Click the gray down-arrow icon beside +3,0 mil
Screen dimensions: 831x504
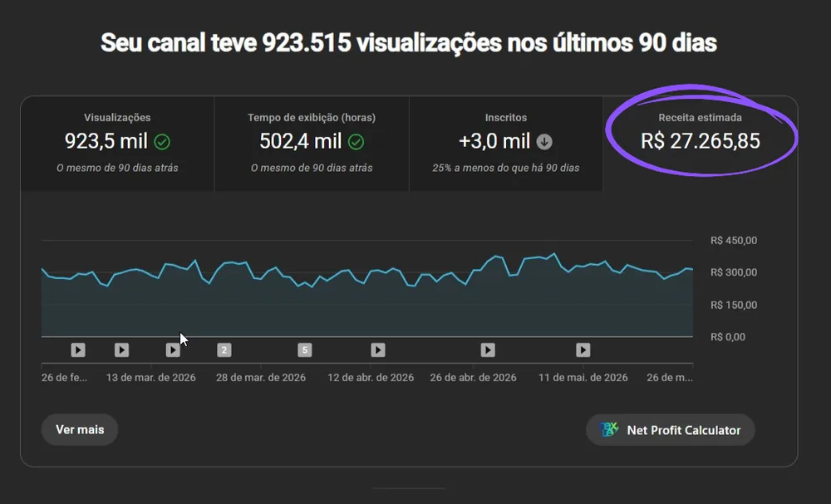coord(544,142)
